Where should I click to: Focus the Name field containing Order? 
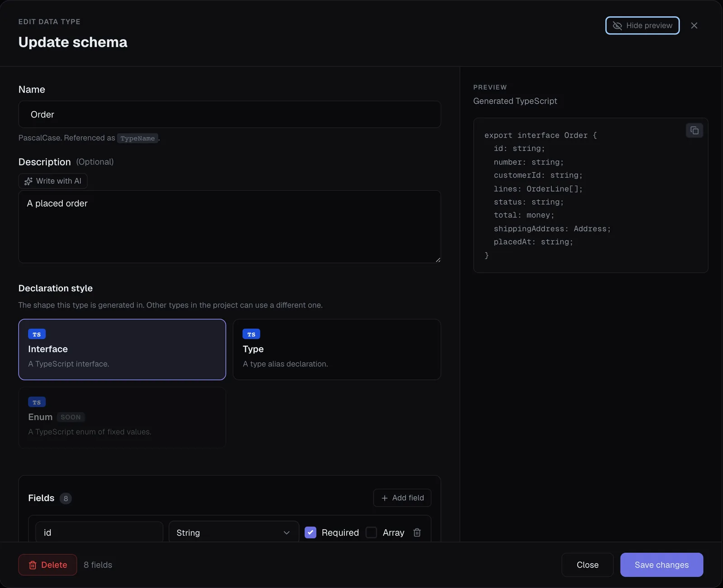pos(230,114)
